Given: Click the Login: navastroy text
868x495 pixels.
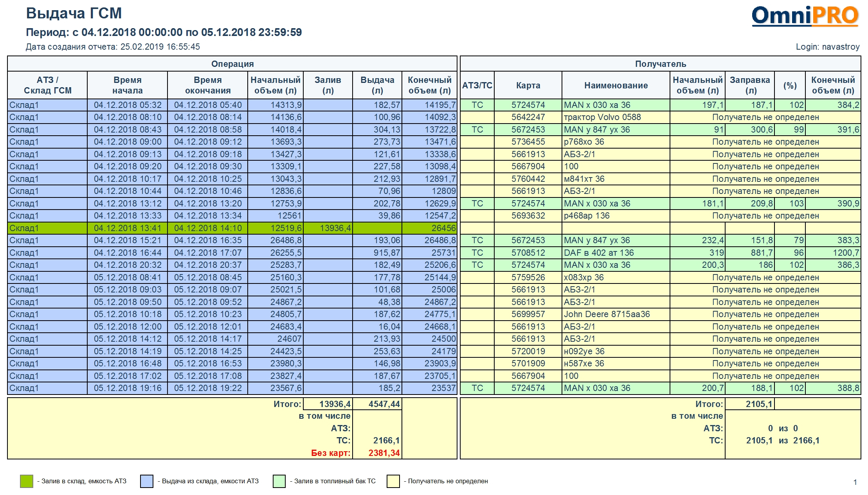Looking at the screenshot, I should tap(828, 47).
